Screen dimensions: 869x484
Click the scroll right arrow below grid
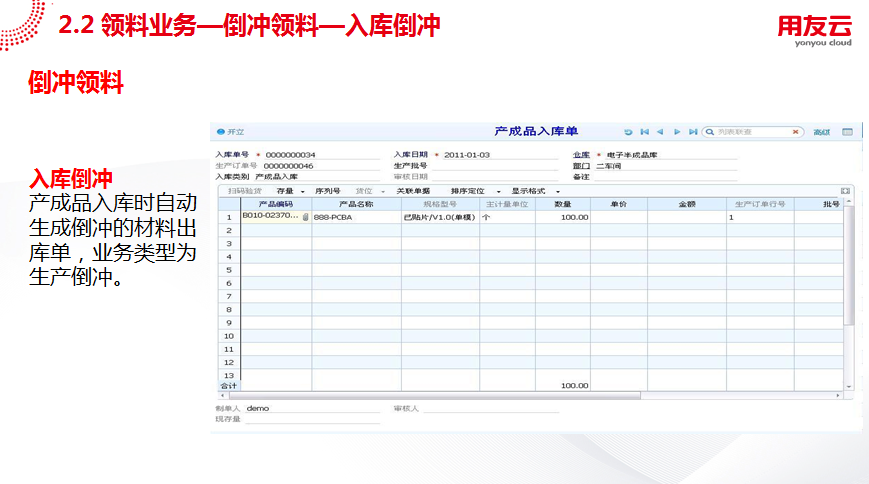click(x=837, y=395)
